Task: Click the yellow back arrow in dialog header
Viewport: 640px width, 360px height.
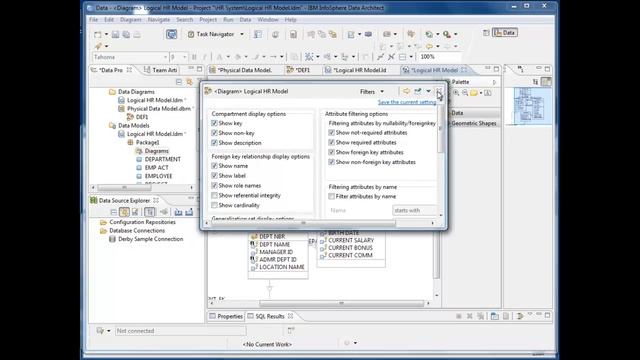Action: pyautogui.click(x=406, y=91)
